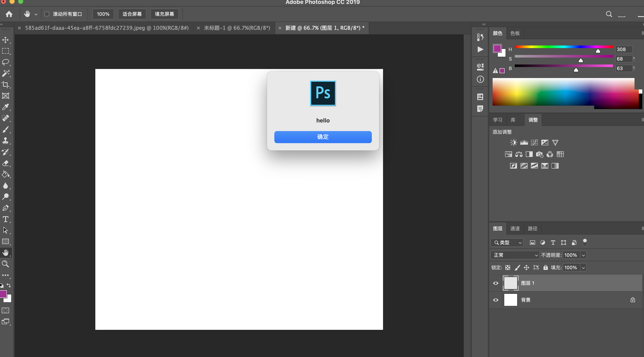Click the hue H slider handle
The width and height of the screenshot is (644, 357).
(598, 51)
